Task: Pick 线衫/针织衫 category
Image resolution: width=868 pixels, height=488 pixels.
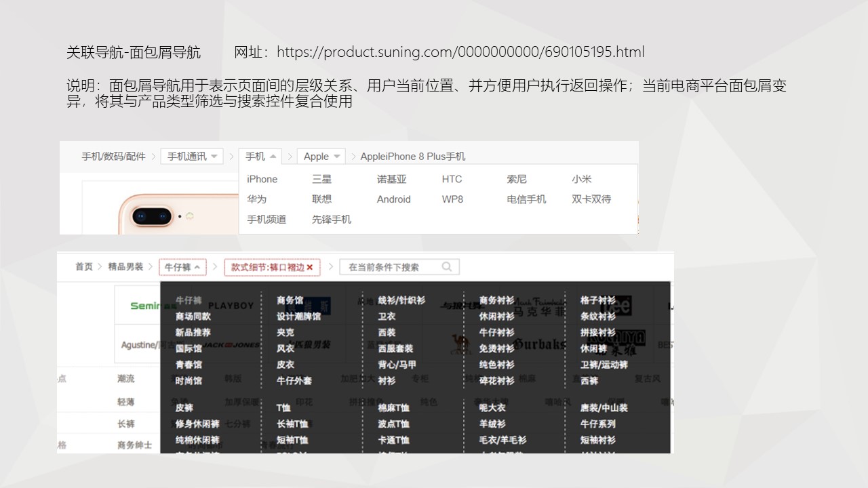Action: (401, 300)
